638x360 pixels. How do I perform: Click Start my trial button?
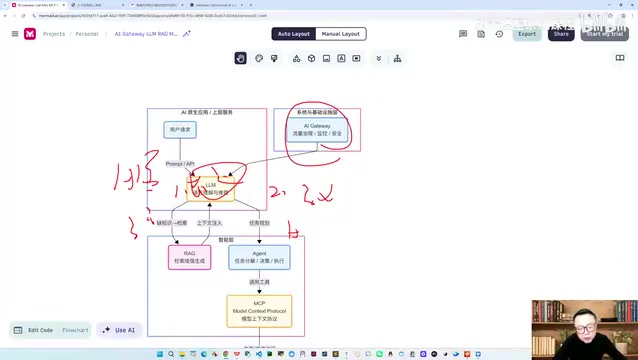tap(605, 34)
